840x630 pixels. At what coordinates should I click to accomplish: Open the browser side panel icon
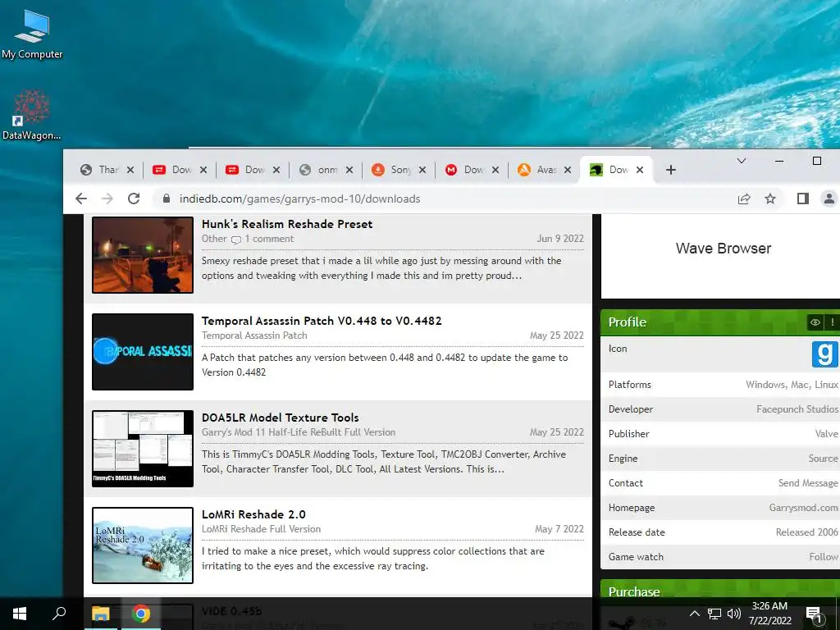click(x=802, y=199)
